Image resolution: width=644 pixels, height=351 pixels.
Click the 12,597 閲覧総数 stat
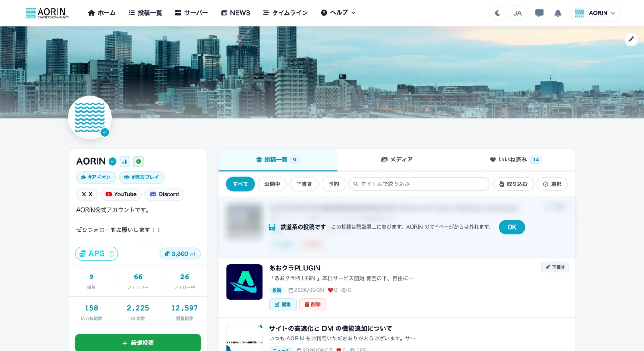184,312
